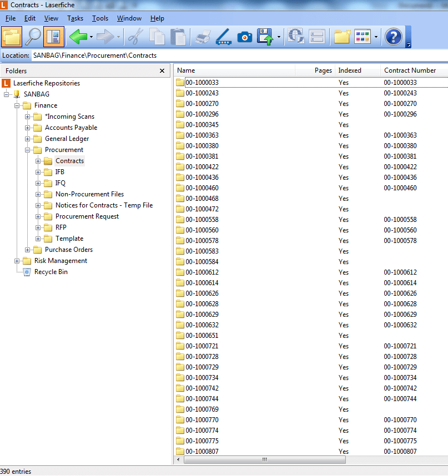Select folder 00-1000651 in the list
448x476 pixels.
pyautogui.click(x=202, y=336)
